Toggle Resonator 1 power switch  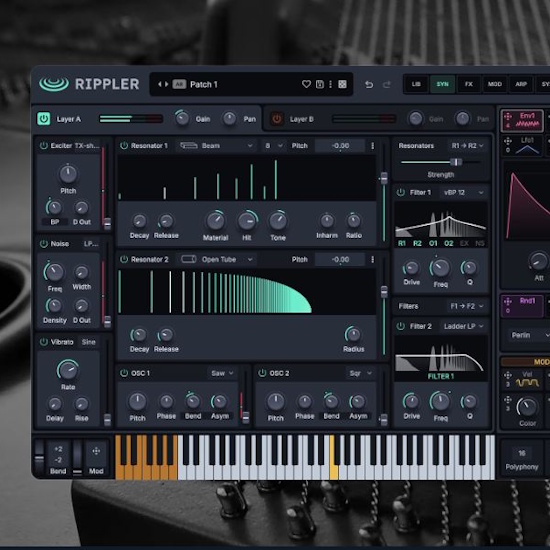tap(124, 146)
